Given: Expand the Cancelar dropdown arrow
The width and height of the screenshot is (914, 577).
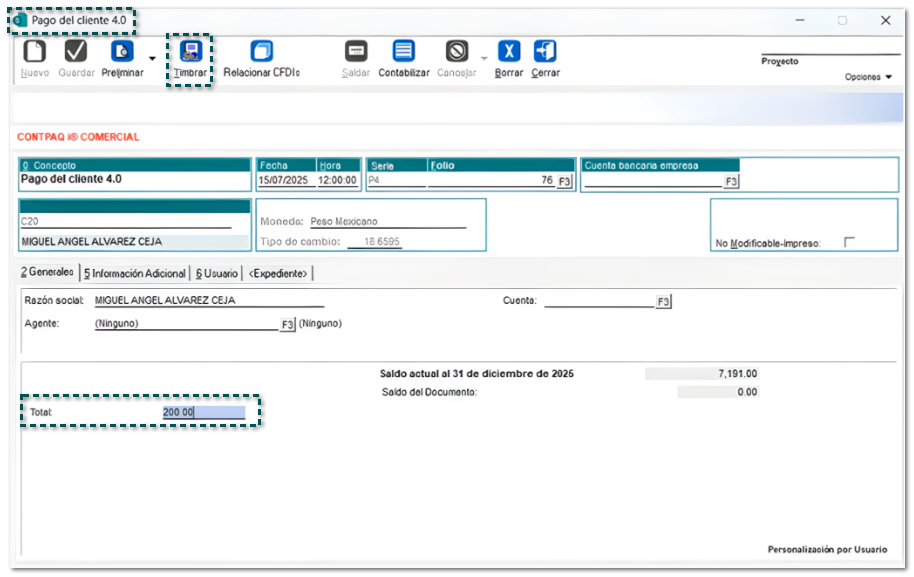Looking at the screenshot, I should [x=483, y=58].
